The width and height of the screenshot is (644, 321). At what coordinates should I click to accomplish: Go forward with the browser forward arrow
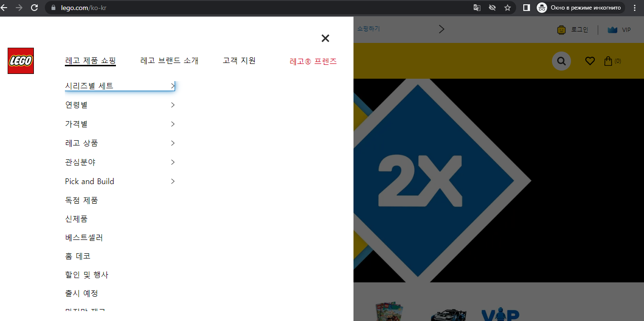click(19, 8)
